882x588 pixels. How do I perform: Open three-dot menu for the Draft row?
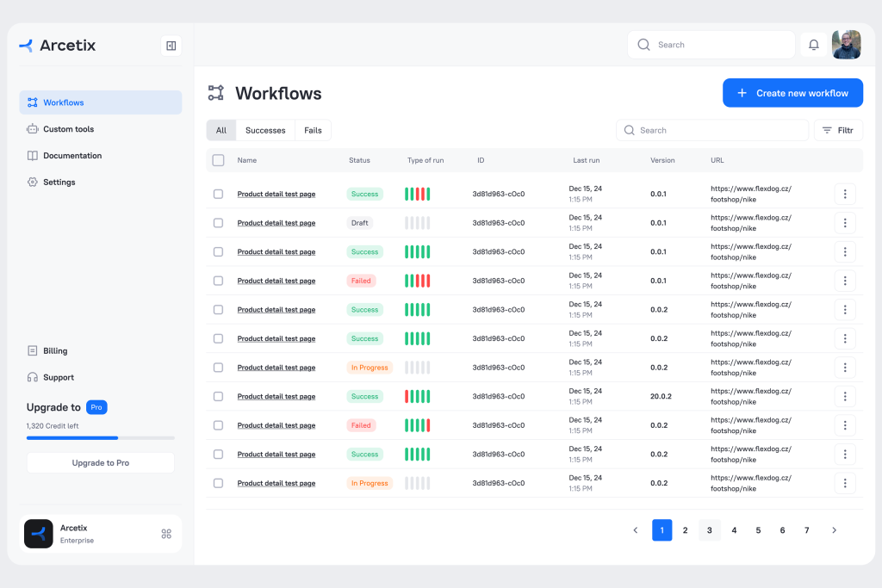tap(844, 223)
